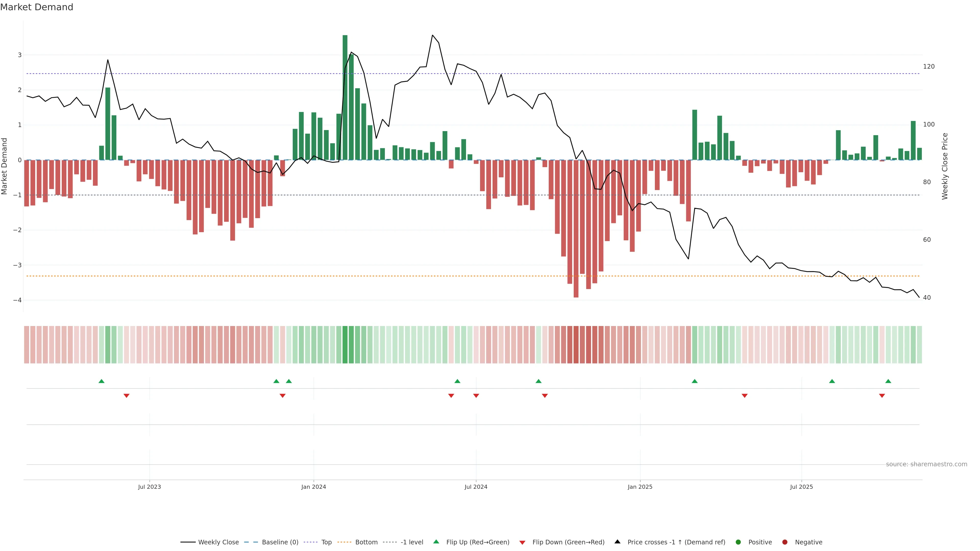Click the Negative red circle legend icon
The height and width of the screenshot is (551, 980).
(x=785, y=542)
